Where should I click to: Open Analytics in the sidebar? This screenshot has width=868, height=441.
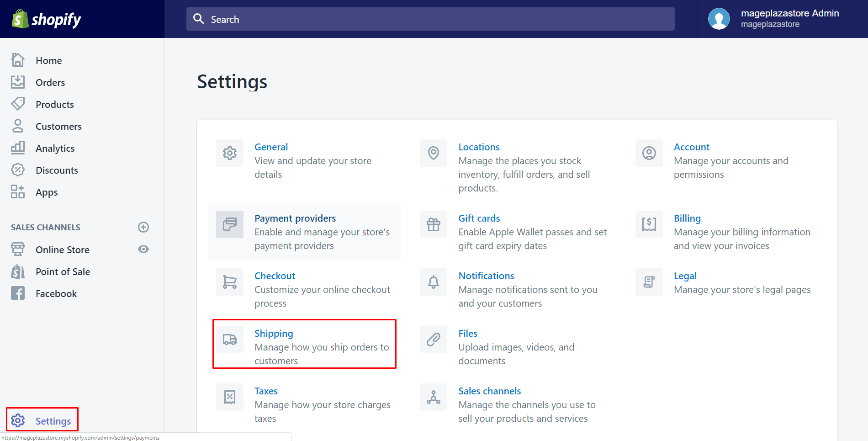(55, 149)
